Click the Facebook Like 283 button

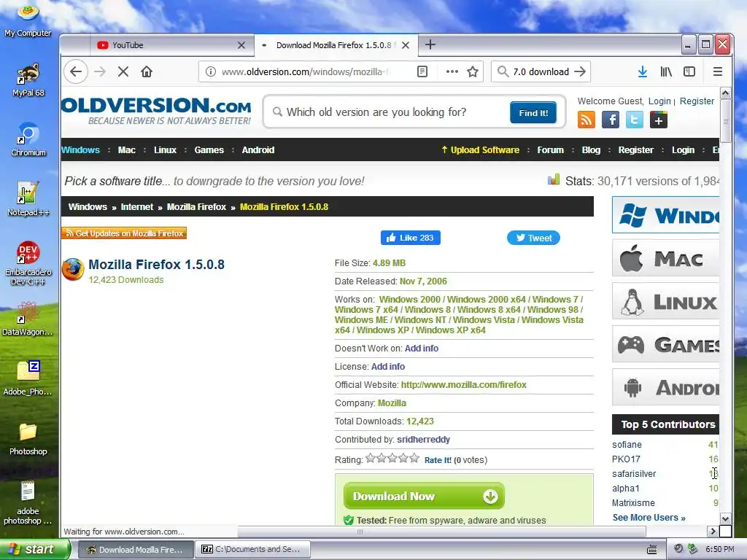411,238
